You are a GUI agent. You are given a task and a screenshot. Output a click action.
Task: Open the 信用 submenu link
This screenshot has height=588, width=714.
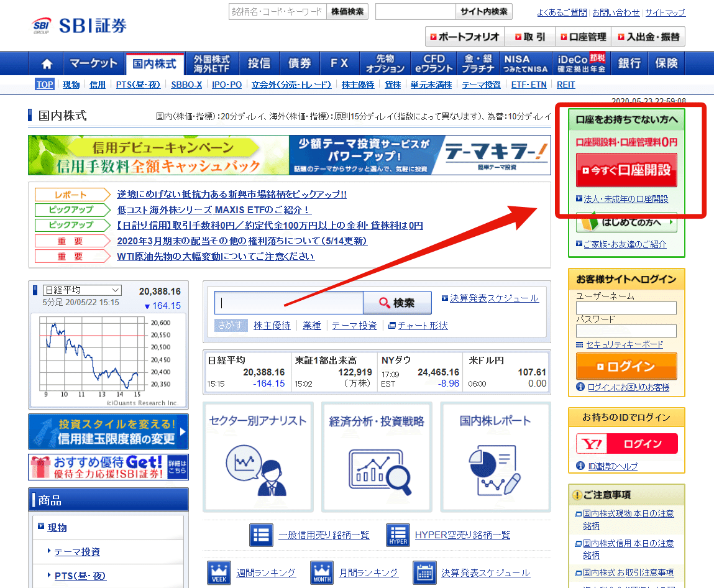tap(97, 85)
